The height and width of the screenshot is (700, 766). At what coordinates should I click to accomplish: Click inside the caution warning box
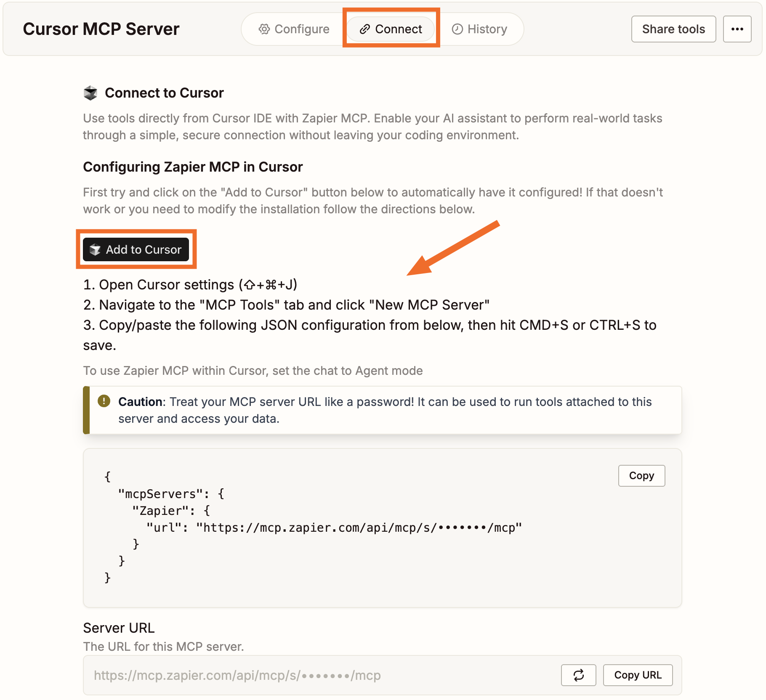coord(379,410)
